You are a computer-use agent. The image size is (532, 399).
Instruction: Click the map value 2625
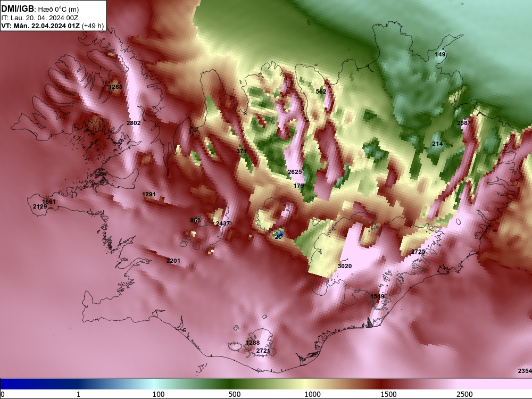pyautogui.click(x=295, y=172)
